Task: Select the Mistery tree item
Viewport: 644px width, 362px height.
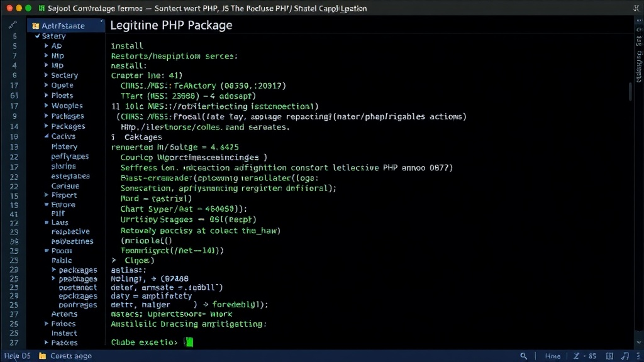Action: click(x=64, y=146)
